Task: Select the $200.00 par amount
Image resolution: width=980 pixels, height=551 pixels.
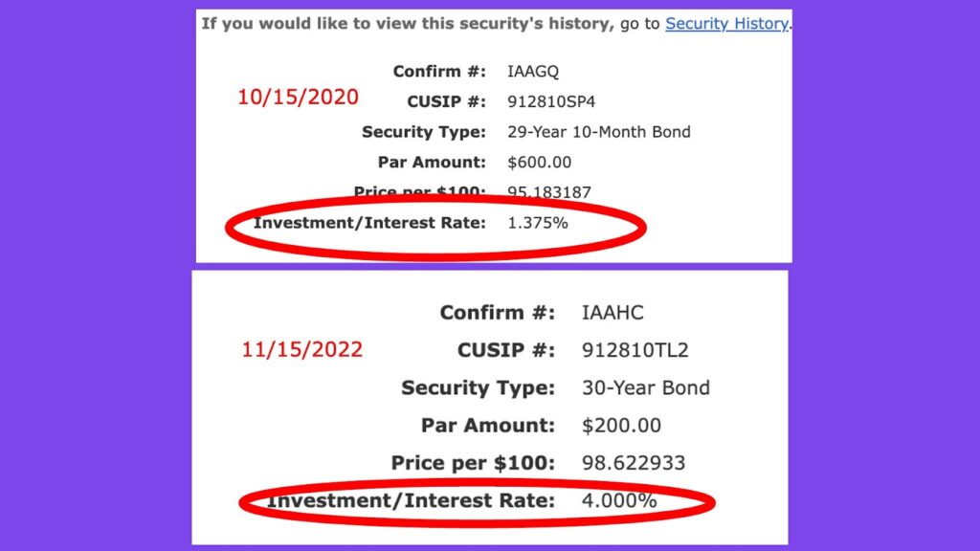Action: click(621, 426)
